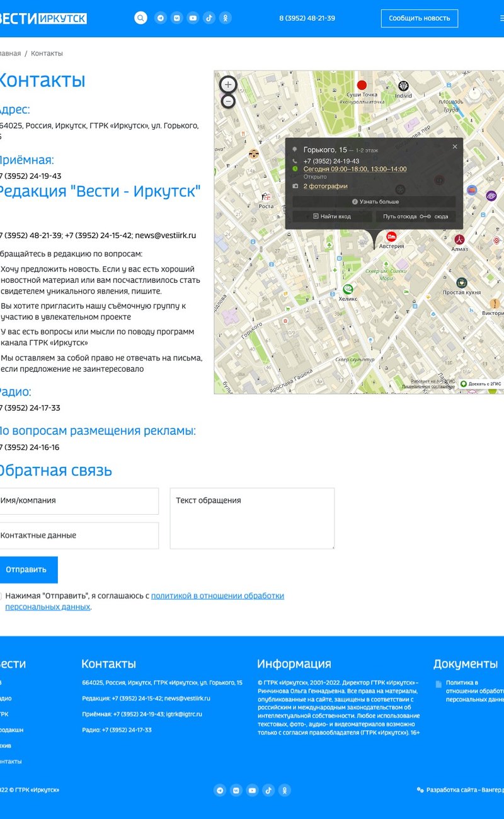Select the Суши Точка map marker
The height and width of the screenshot is (819, 504).
click(x=362, y=85)
